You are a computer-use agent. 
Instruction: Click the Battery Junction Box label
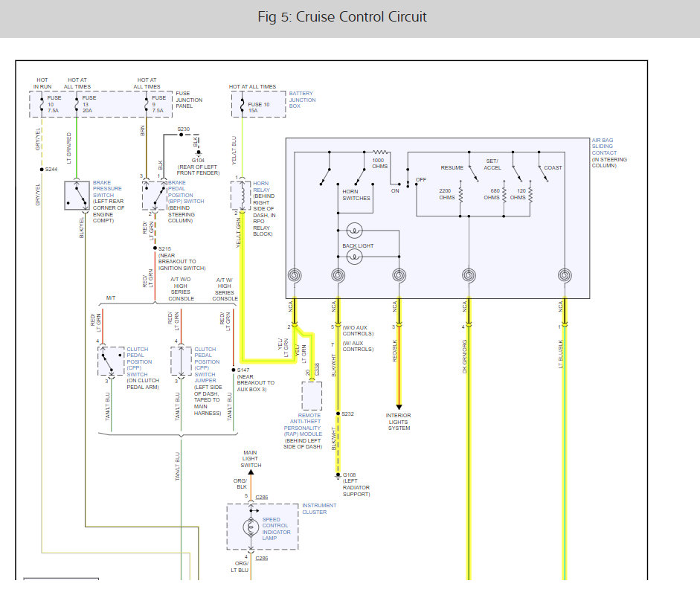coord(302,100)
